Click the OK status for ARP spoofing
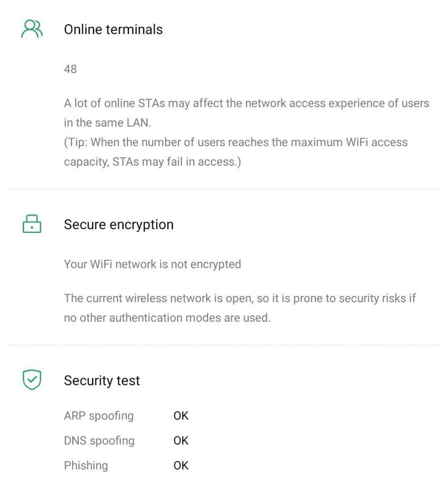448x496 pixels. 181,416
